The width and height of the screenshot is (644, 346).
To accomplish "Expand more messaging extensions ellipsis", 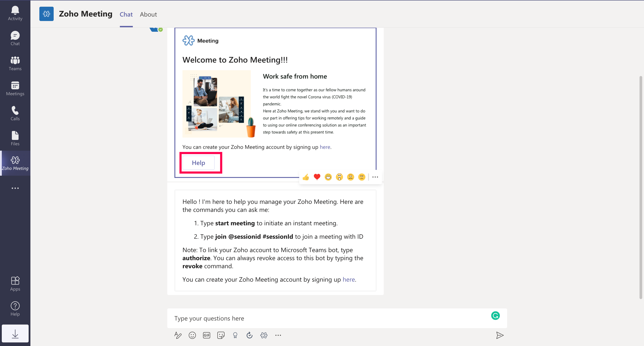I will click(278, 335).
